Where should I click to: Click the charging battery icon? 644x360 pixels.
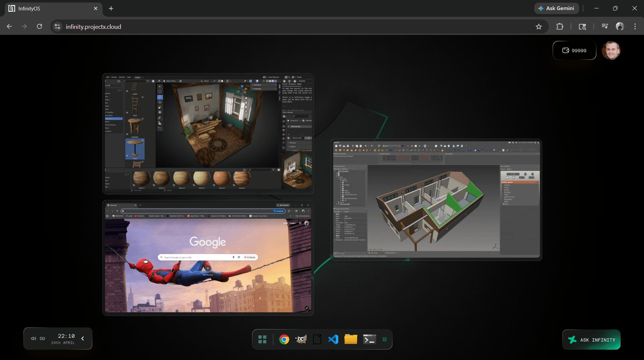coord(43,339)
